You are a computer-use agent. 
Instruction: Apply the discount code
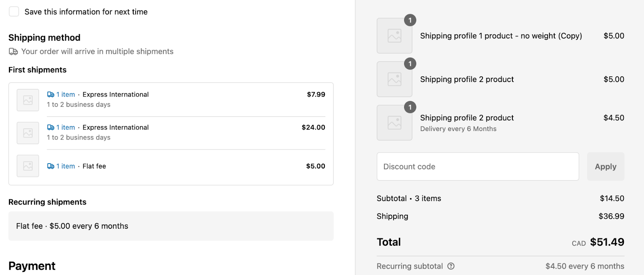[x=606, y=166]
